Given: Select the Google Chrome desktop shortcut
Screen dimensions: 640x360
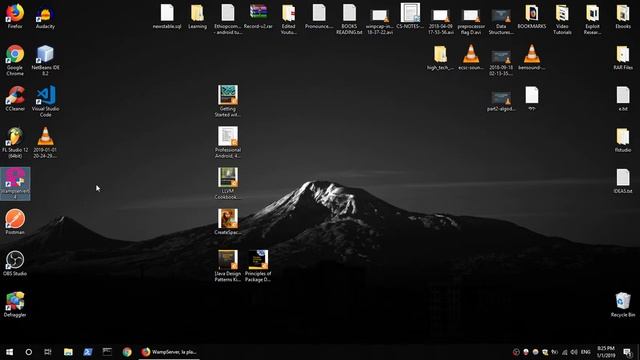Looking at the screenshot, I should click(x=15, y=60).
